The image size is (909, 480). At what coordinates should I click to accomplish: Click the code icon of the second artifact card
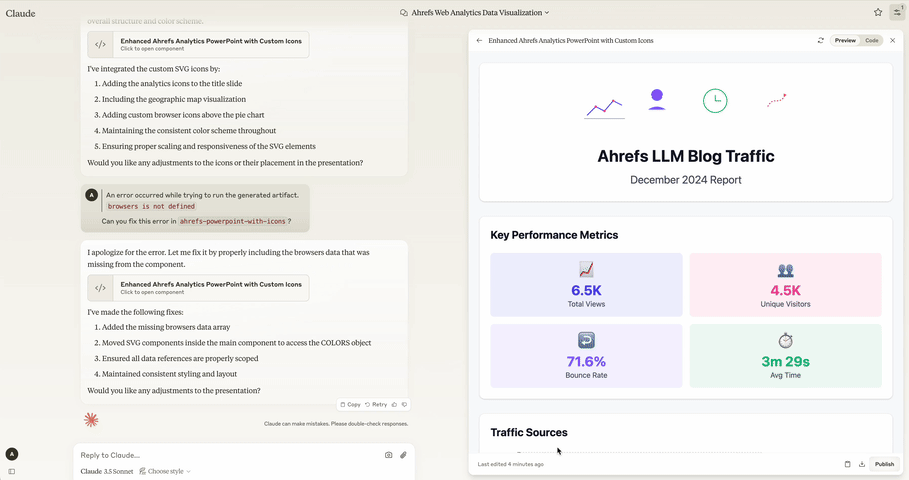click(100, 288)
